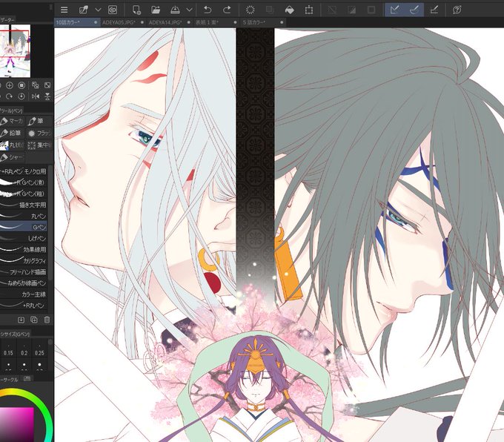Switch to the ADEYA14.JPG document tab

pos(165,22)
